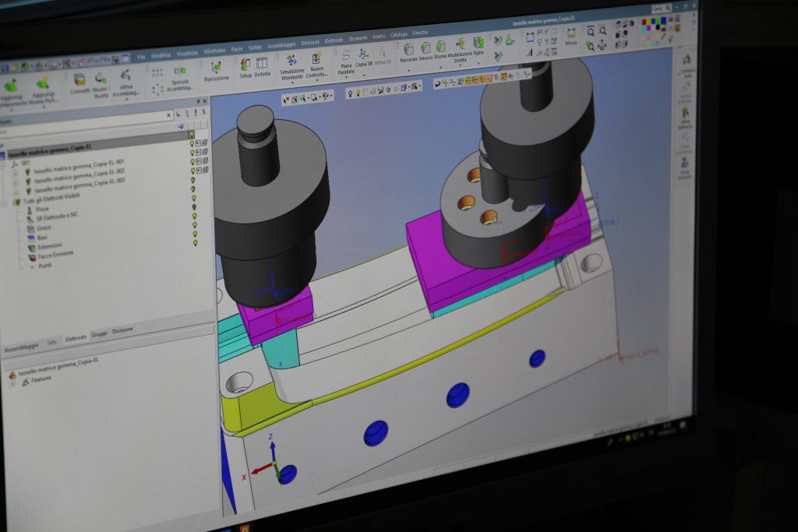Switch to the Assemblaggio panel tab

21,347
